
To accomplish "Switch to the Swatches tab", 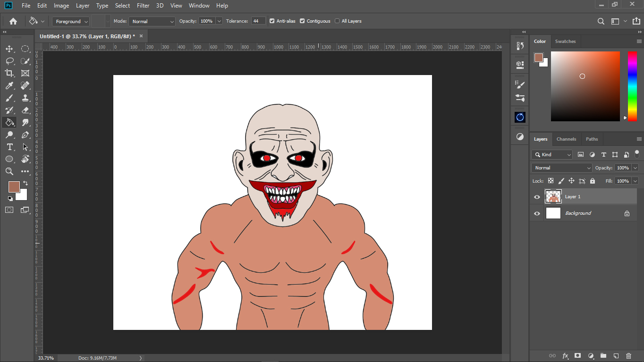I will (565, 42).
